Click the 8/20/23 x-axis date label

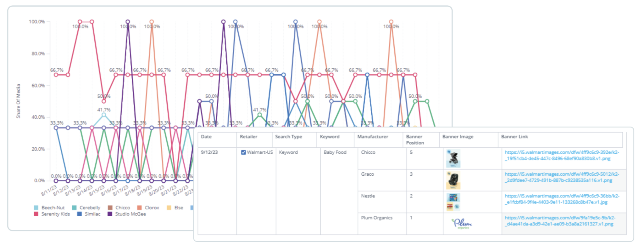click(x=156, y=191)
